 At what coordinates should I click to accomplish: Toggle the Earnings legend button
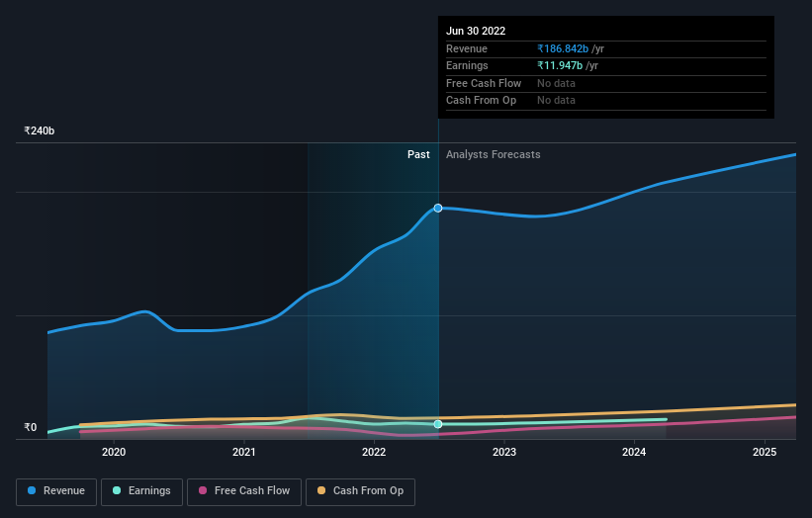click(x=141, y=491)
